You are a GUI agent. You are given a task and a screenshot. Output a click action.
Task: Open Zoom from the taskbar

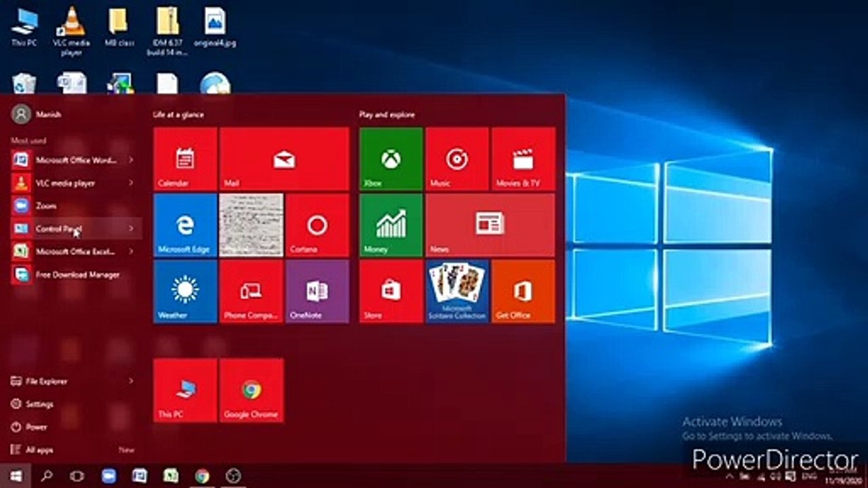[108, 476]
